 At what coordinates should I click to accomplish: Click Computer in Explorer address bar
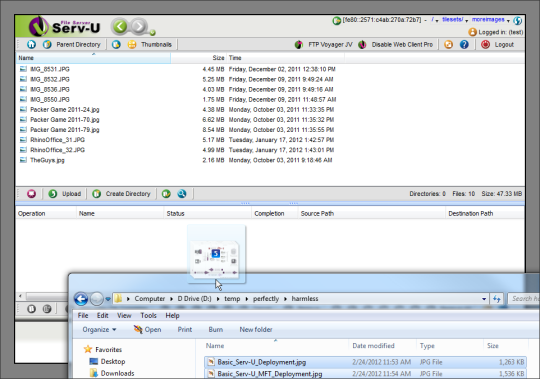tap(149, 298)
